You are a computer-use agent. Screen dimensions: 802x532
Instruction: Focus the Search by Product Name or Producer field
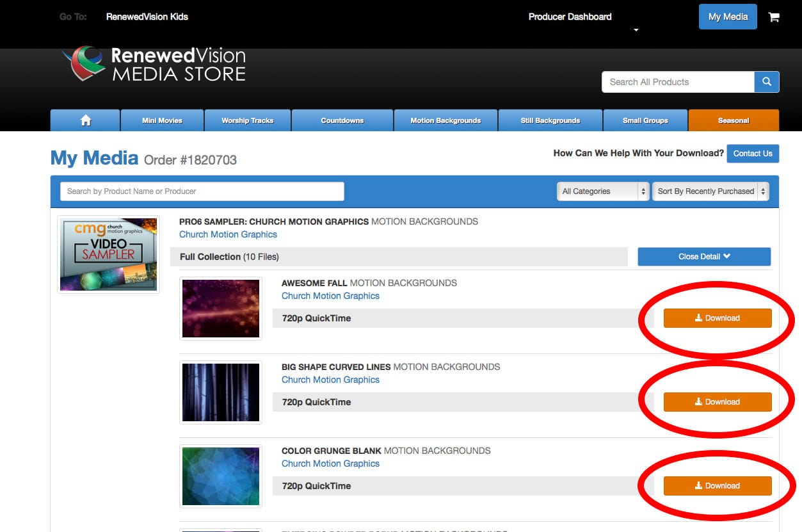click(x=202, y=191)
